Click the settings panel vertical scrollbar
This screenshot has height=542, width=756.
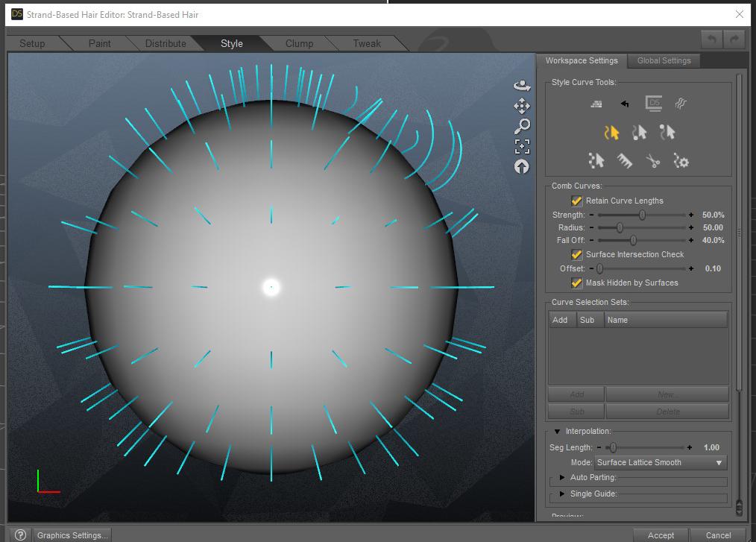739,231
